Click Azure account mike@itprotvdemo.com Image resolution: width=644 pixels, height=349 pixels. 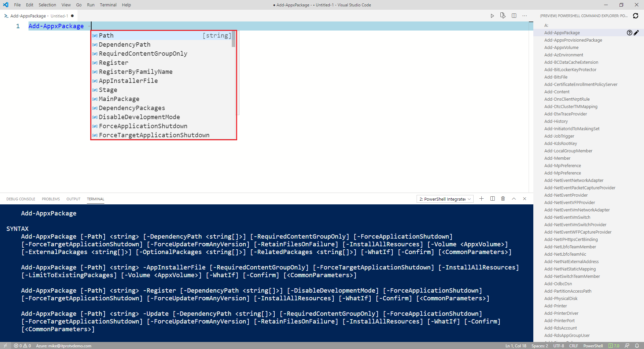point(63,346)
